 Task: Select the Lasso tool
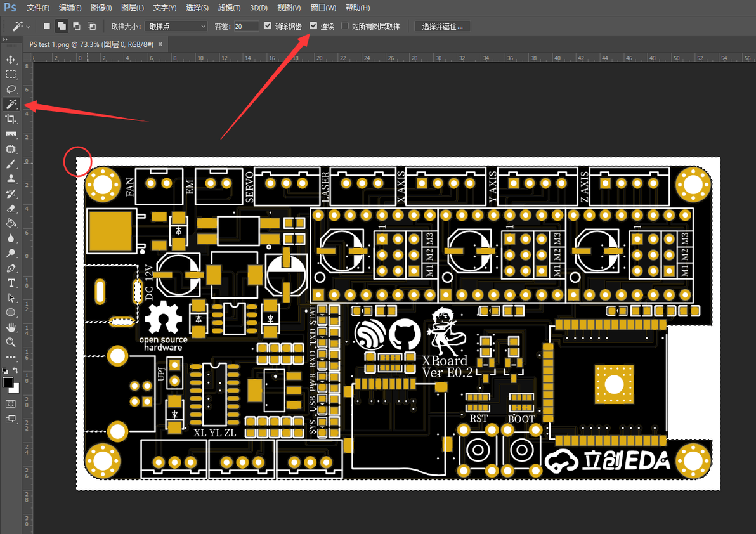click(11, 89)
